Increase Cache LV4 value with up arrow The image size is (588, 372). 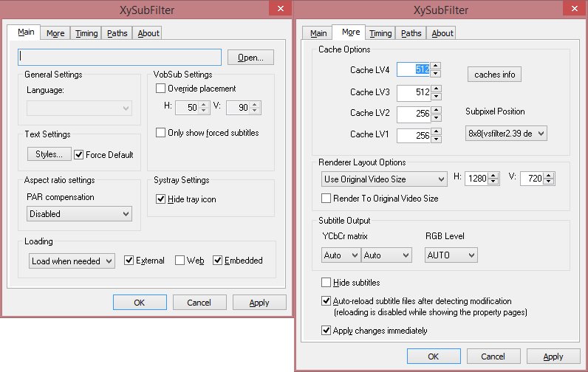pos(435,66)
